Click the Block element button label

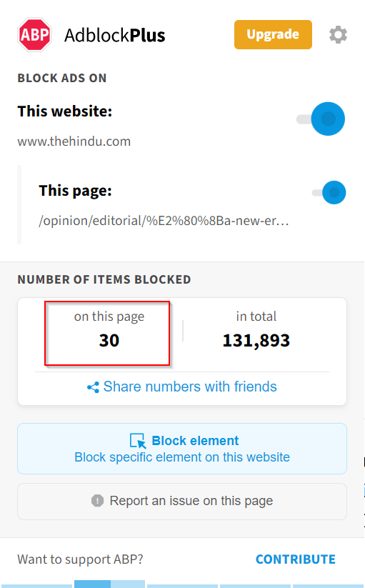tap(195, 441)
